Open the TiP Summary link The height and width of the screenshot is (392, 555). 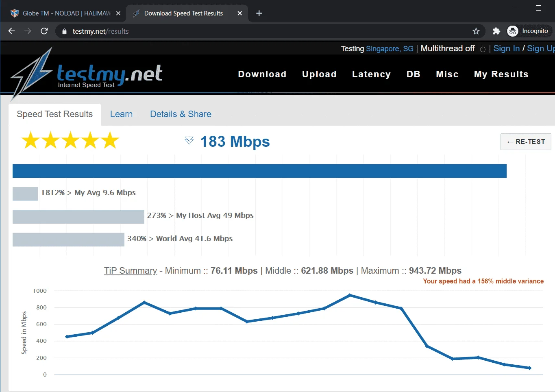[131, 271]
